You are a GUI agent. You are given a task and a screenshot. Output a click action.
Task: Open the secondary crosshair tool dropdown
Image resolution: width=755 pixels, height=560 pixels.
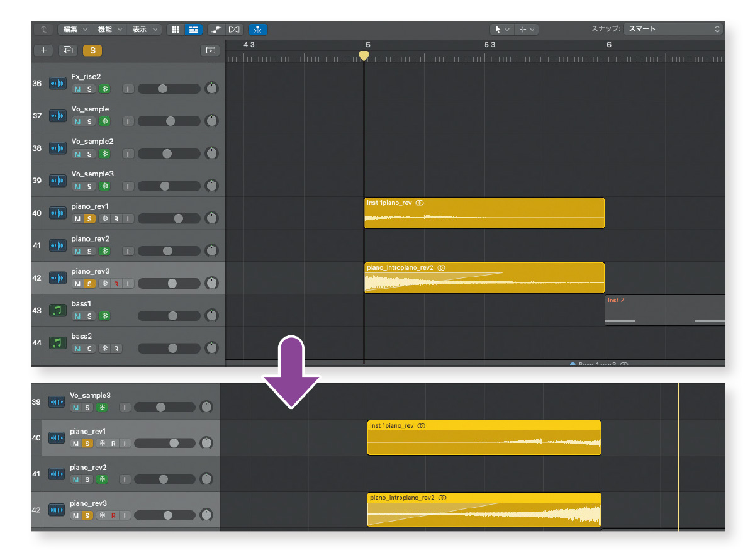click(x=527, y=30)
